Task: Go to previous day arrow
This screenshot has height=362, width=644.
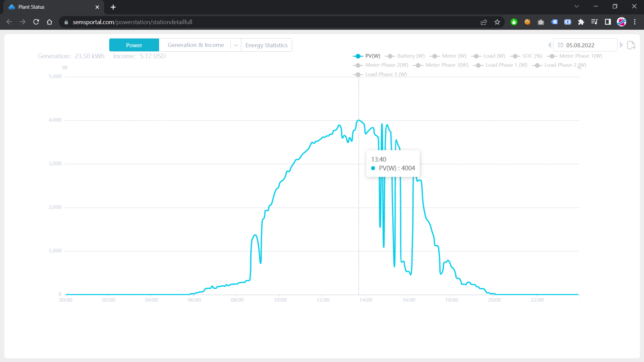Action: tap(549, 45)
